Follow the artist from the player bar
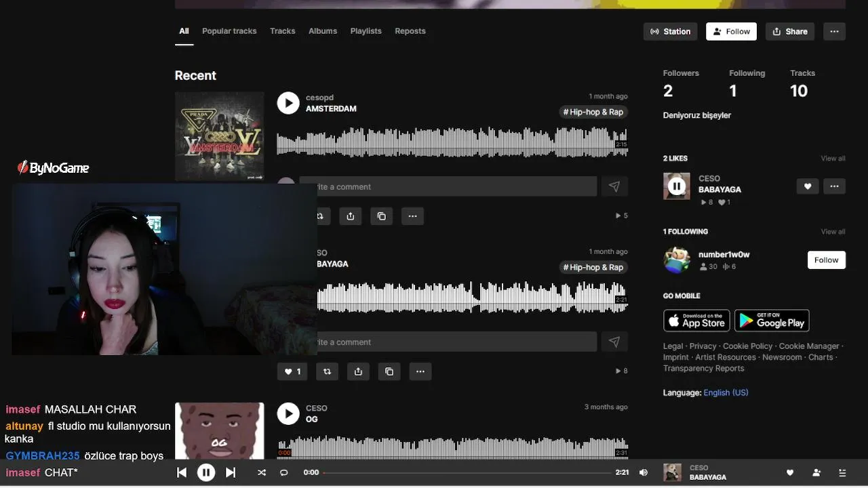The image size is (868, 488). pyautogui.click(x=816, y=472)
